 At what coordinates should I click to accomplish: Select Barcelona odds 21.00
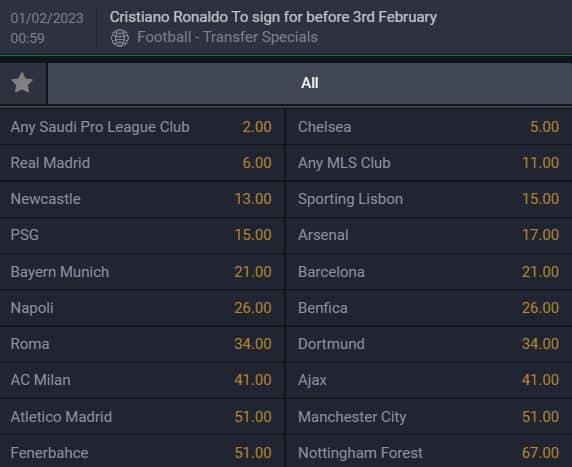coord(429,272)
